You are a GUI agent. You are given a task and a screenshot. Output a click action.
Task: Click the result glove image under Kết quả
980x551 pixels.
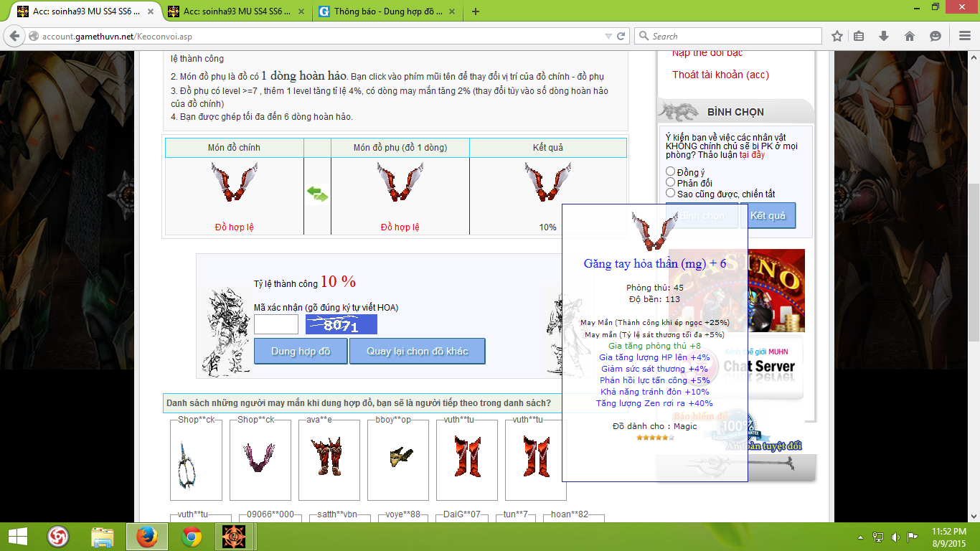click(x=548, y=183)
